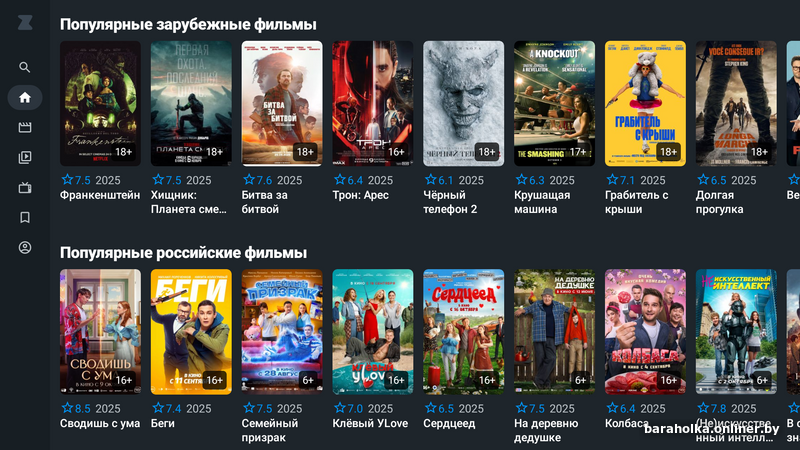This screenshot has width=800, height=450.
Task: Open the Популярные российские фильмы section heading
Action: [184, 253]
